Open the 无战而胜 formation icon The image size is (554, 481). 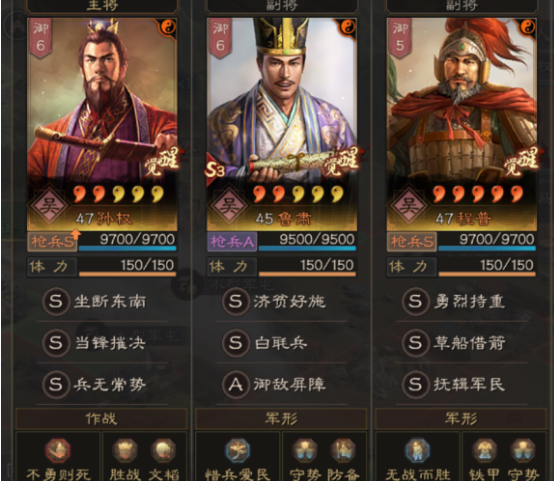(x=417, y=451)
